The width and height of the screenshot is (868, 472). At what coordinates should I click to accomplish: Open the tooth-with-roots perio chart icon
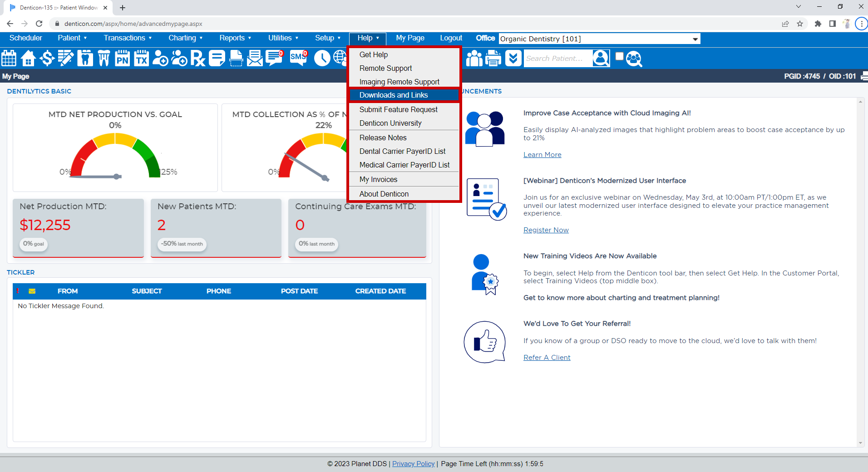coord(104,58)
